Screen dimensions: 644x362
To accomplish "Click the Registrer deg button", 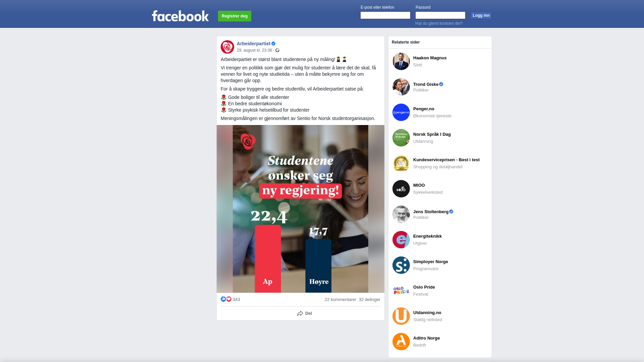I will (234, 16).
